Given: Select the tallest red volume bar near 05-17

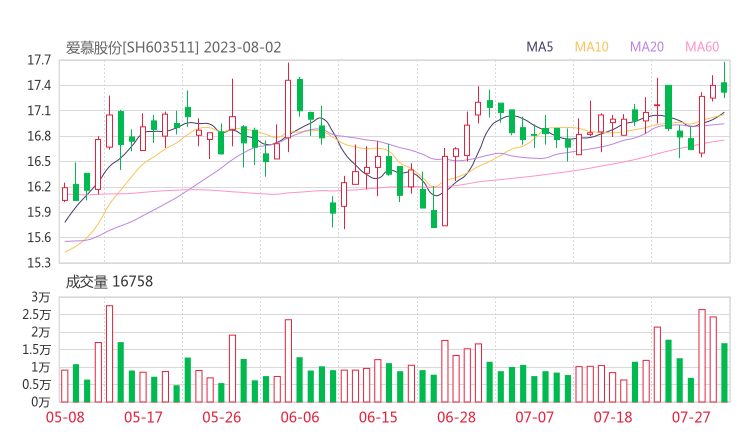Looking at the screenshot, I should point(109,354).
